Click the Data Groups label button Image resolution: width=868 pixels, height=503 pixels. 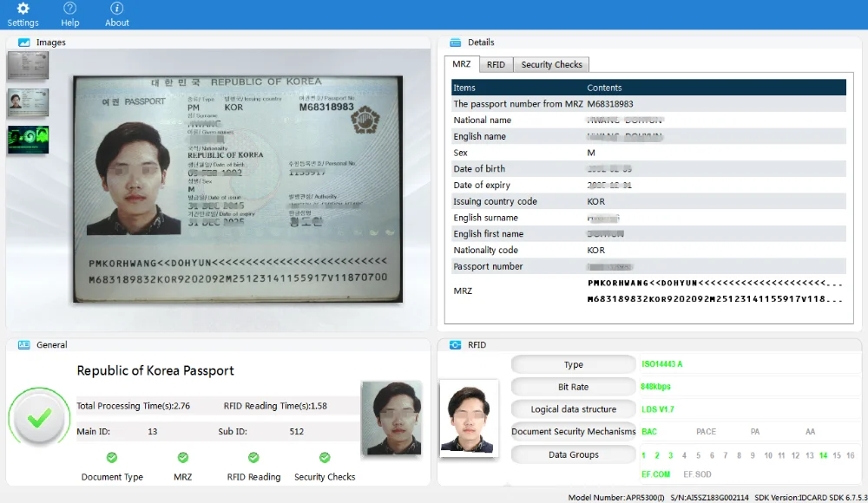tap(573, 454)
